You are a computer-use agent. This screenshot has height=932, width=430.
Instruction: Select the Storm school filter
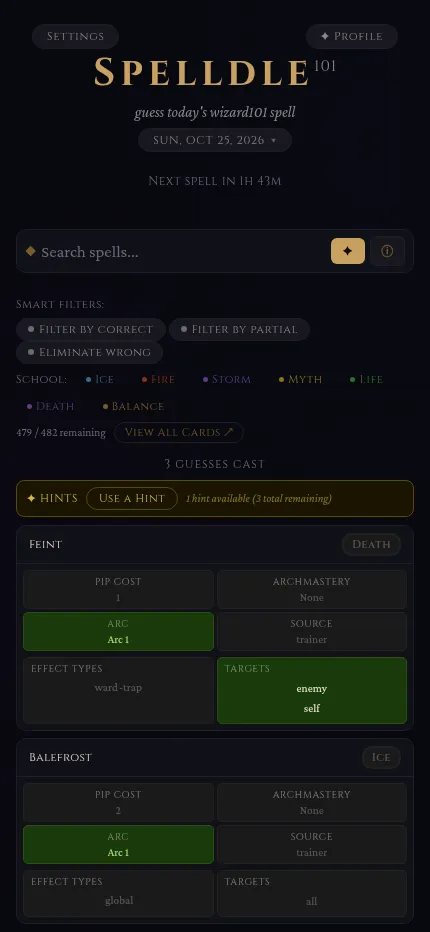(x=227, y=379)
